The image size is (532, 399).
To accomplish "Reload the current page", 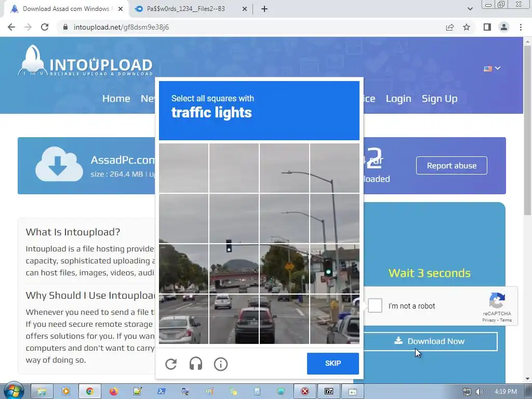I will 45,27.
